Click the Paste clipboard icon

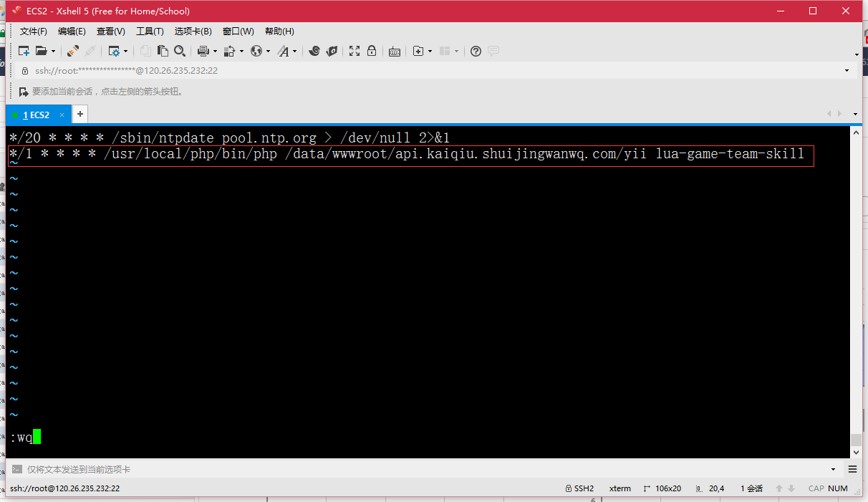[x=163, y=51]
